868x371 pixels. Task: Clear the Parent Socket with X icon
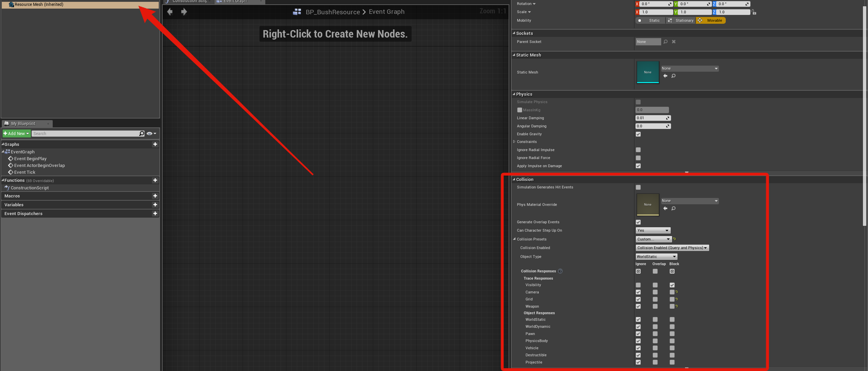[674, 42]
